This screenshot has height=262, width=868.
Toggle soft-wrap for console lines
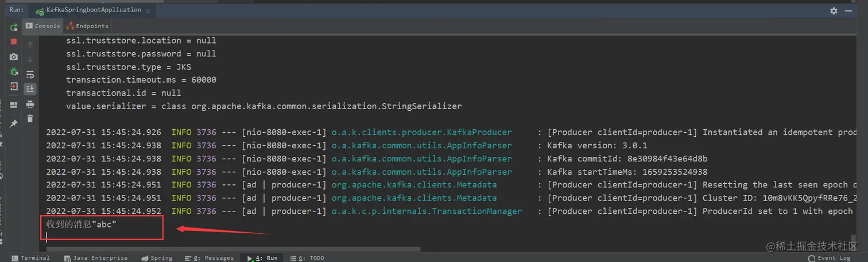point(30,74)
